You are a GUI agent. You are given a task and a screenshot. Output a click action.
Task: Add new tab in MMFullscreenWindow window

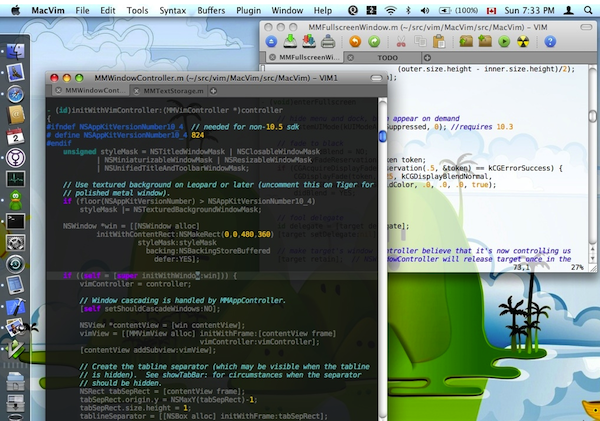[x=427, y=58]
